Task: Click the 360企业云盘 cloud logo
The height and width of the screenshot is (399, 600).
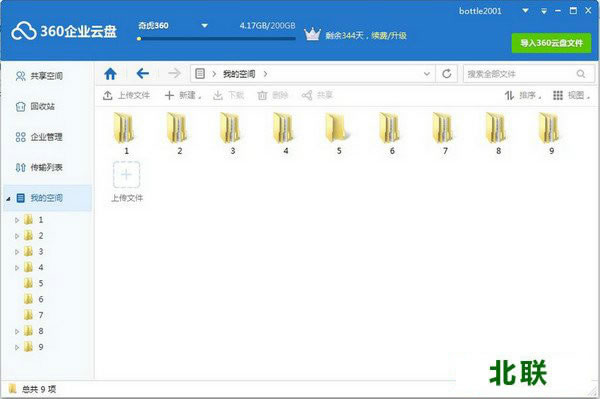Action: [x=64, y=31]
